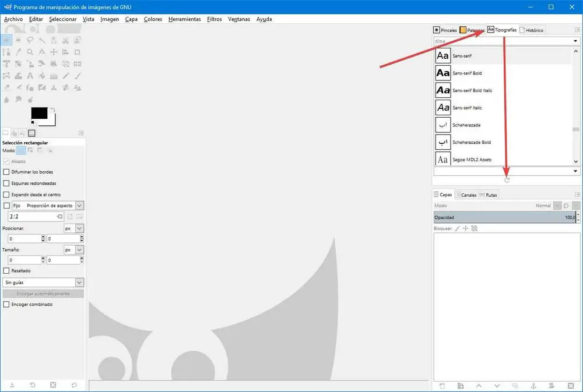Viewport: 583px width, 392px height.
Task: Click the new layer icon in Capas panel
Action: tap(442, 386)
